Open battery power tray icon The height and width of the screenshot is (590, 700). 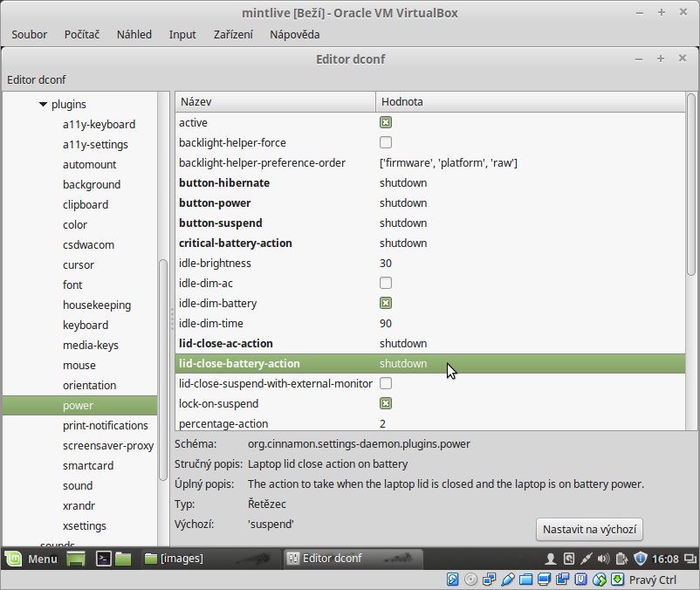pyautogui.click(x=621, y=559)
